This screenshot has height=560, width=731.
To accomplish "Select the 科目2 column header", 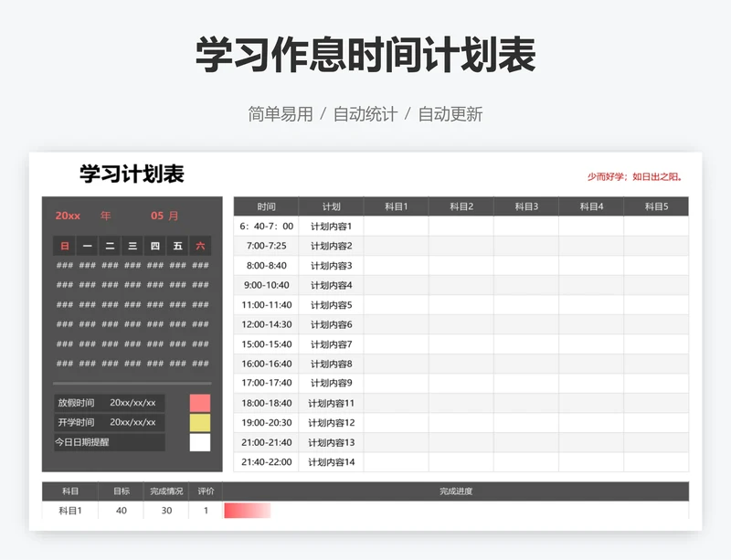I will 461,206.
